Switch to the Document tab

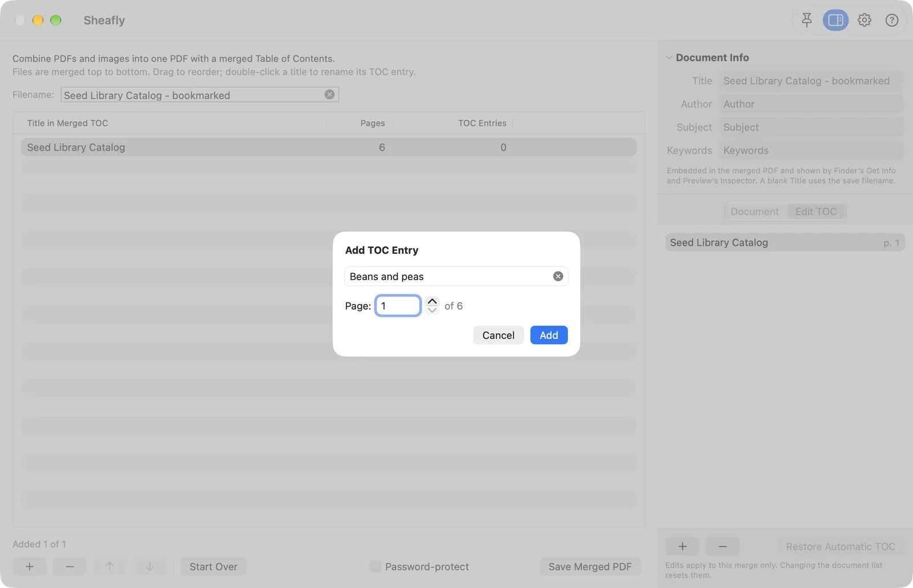pos(754,212)
